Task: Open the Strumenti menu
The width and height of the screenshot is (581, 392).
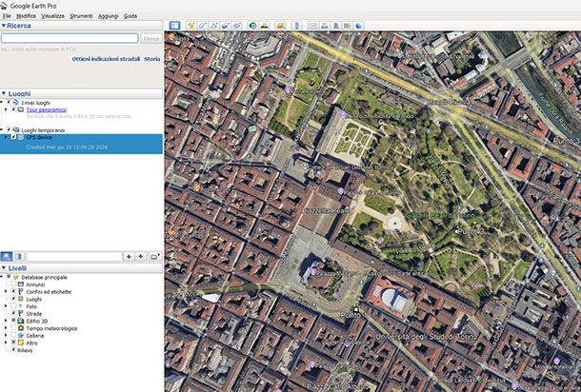Action: tap(81, 16)
